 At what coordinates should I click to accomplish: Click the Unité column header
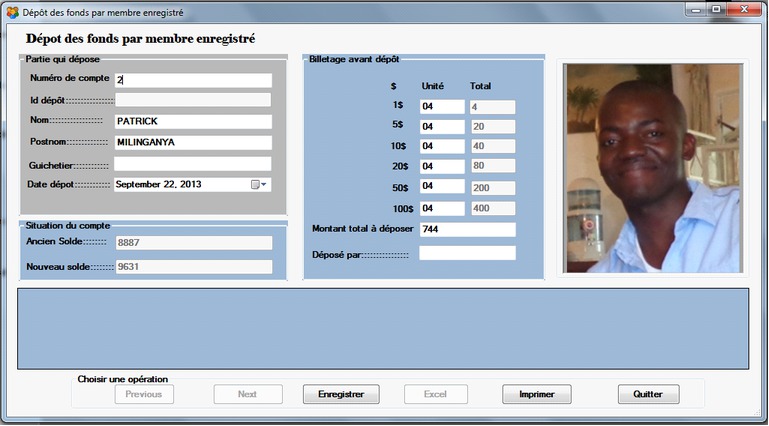[433, 86]
